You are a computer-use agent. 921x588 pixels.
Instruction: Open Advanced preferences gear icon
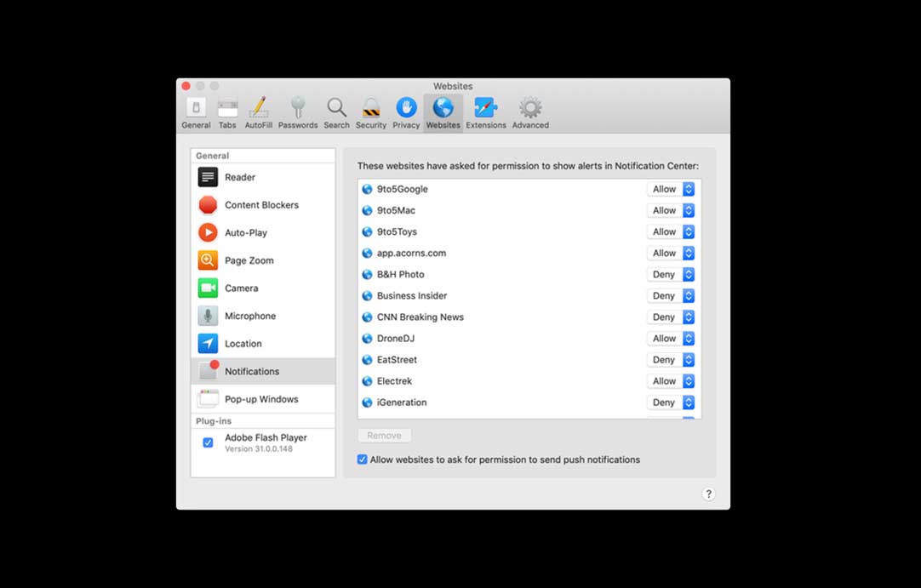click(530, 107)
